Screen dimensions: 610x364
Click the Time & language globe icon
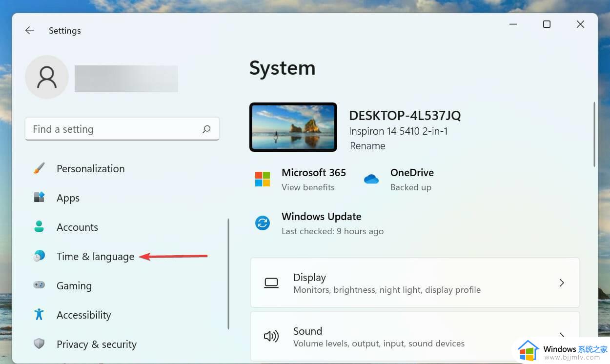click(39, 256)
